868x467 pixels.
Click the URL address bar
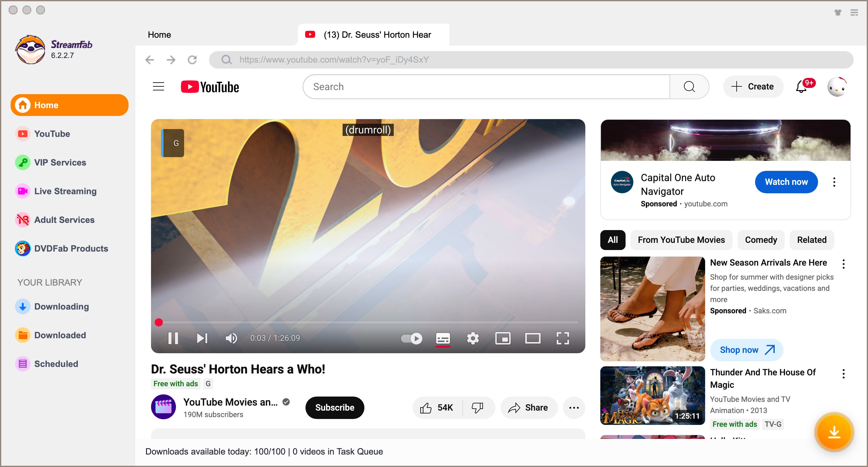[531, 60]
